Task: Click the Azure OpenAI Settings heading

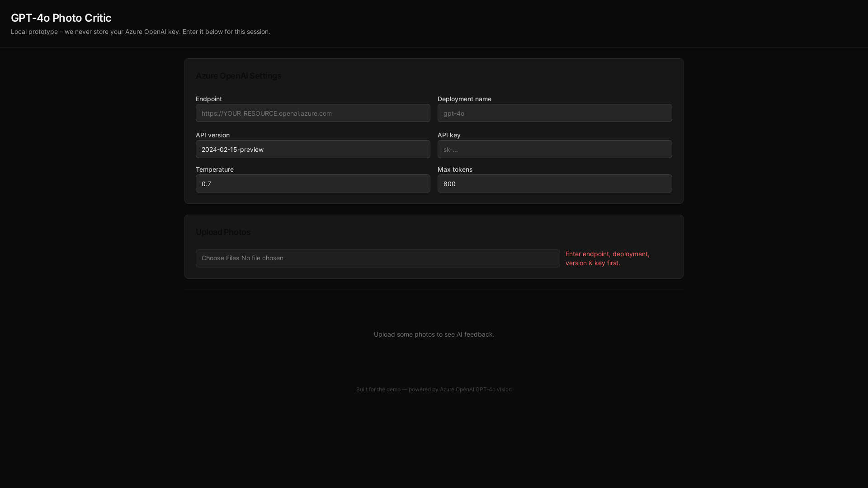Action: (239, 76)
